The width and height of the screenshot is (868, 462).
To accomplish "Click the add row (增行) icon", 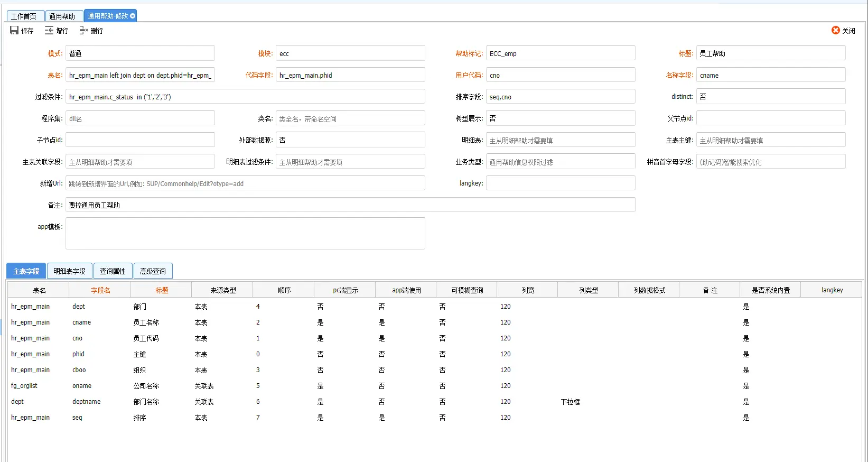I will point(49,31).
